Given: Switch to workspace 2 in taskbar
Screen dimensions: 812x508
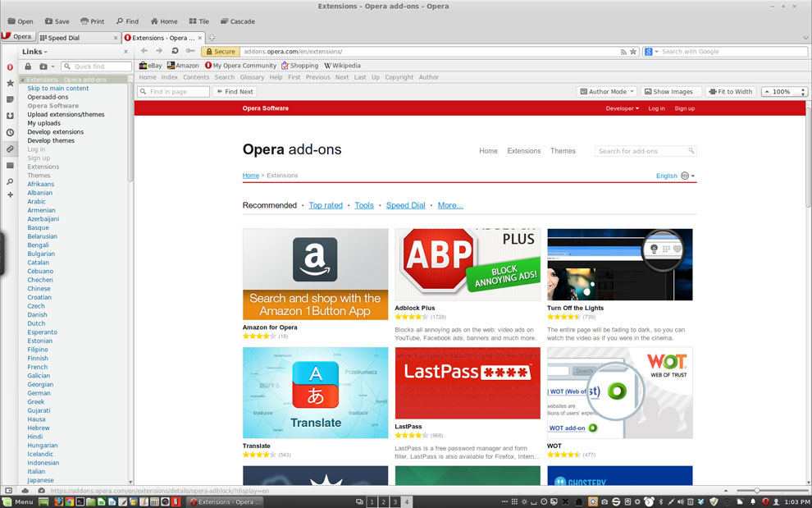Looking at the screenshot, I should click(383, 501).
